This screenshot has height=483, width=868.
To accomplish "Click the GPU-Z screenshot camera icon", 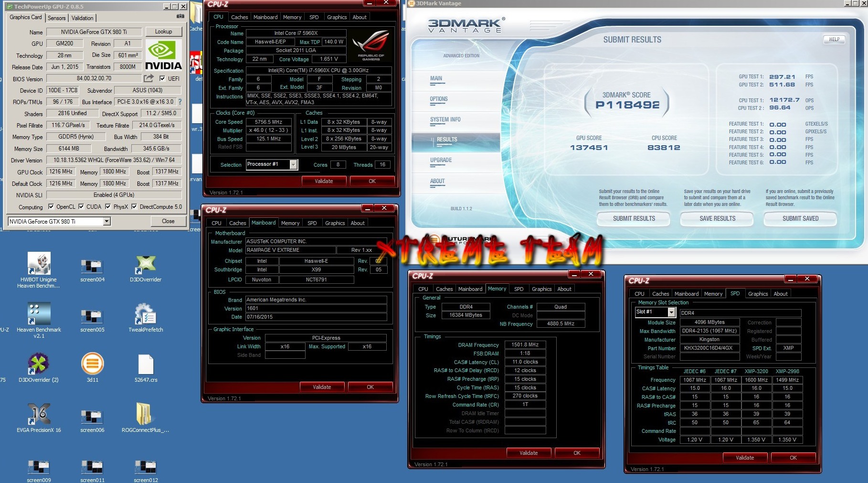I will click(180, 16).
